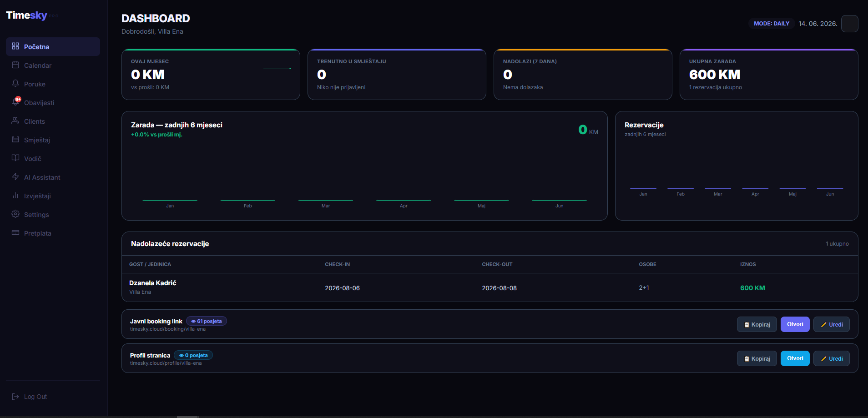This screenshot has height=418, width=868.
Task: Click the Jan bar in Zarada chart
Action: click(170, 200)
